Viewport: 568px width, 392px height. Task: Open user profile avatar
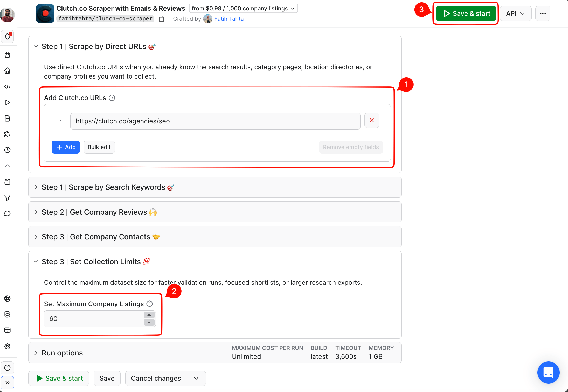pyautogui.click(x=8, y=15)
